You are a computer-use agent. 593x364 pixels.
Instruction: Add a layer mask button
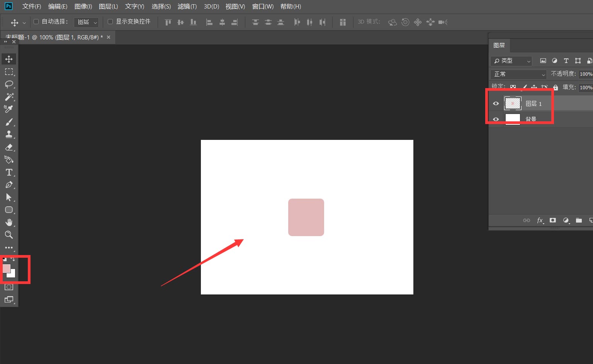point(553,220)
